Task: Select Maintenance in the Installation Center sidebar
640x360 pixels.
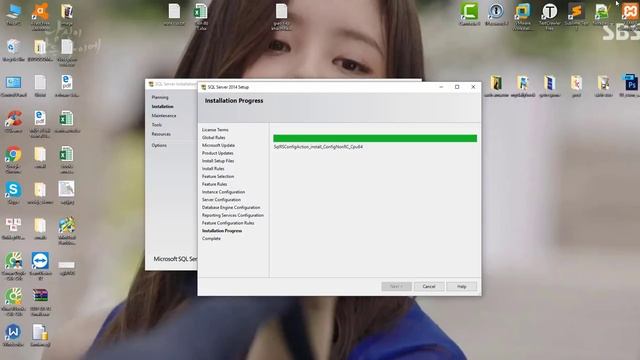Action: click(164, 116)
